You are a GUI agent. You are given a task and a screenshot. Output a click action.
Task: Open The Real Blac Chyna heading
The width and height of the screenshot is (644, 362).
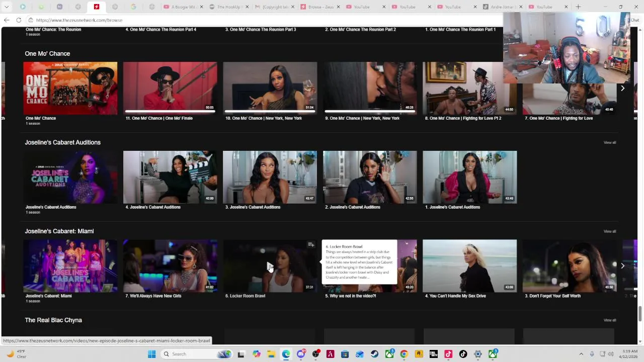pos(53,320)
